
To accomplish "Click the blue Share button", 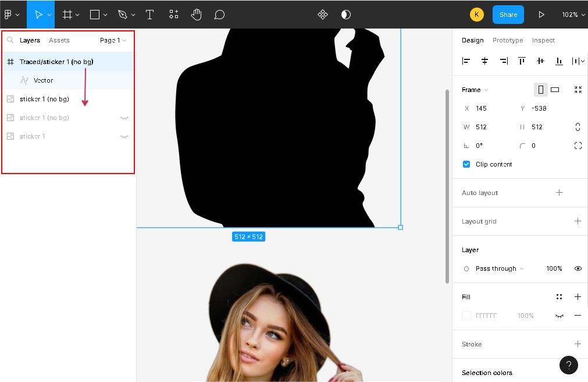I will click(508, 15).
